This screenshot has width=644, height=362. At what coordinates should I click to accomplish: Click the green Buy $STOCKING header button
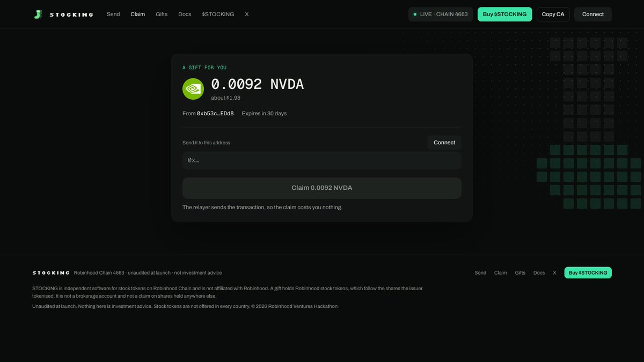pos(504,14)
